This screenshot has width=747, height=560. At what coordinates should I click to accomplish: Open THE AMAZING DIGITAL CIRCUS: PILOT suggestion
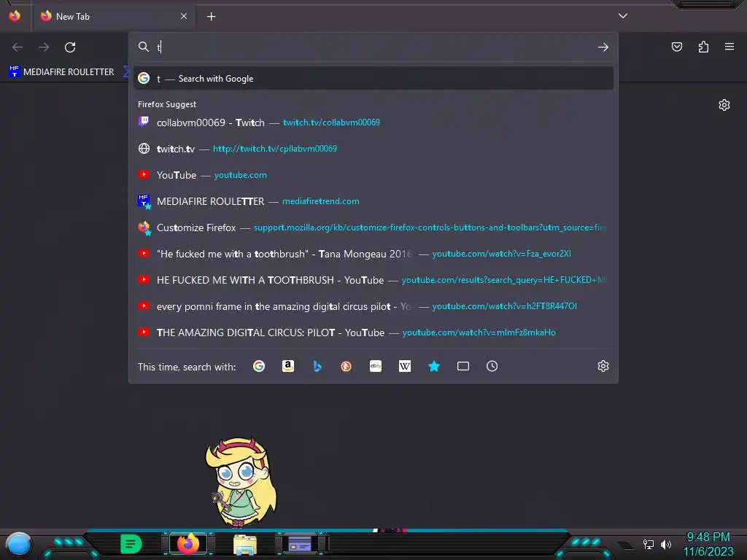coord(373,332)
